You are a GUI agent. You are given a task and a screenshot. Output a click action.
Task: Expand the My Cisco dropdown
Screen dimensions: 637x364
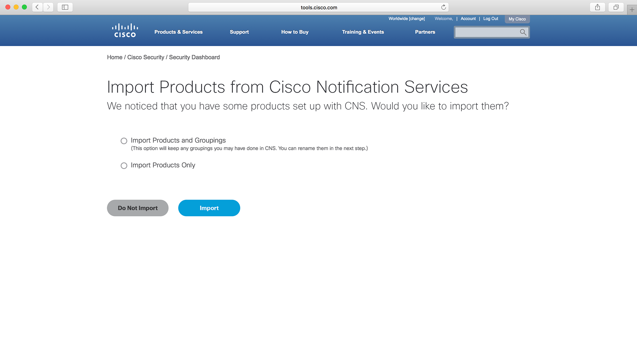pyautogui.click(x=517, y=19)
